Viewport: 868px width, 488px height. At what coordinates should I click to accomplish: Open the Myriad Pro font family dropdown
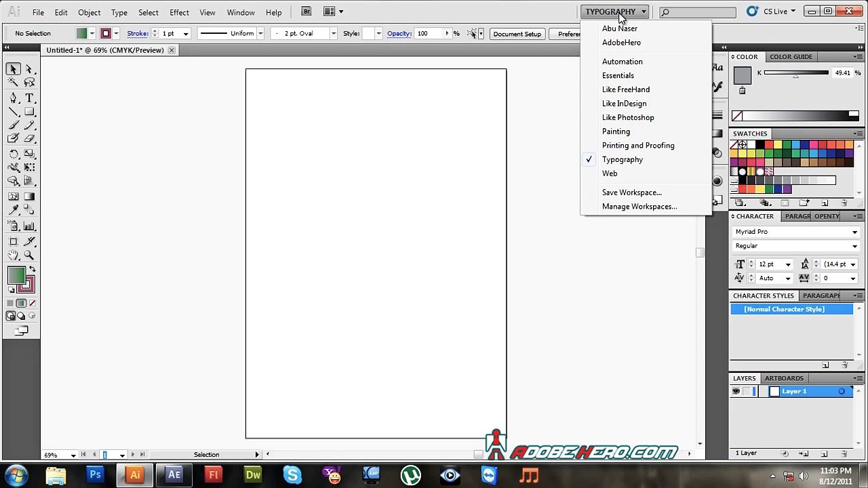click(854, 232)
